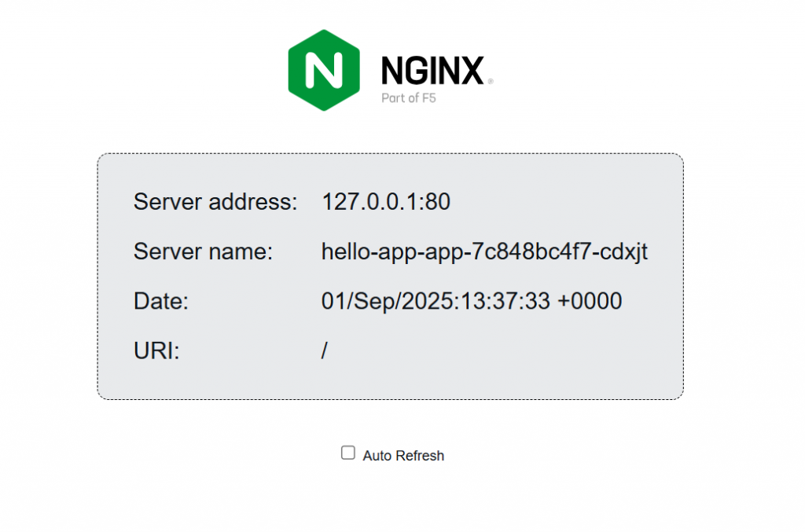This screenshot has width=805, height=532.
Task: Select the hello-app-app-7c848bc4f7-cdxjt server name
Action: coord(484,252)
